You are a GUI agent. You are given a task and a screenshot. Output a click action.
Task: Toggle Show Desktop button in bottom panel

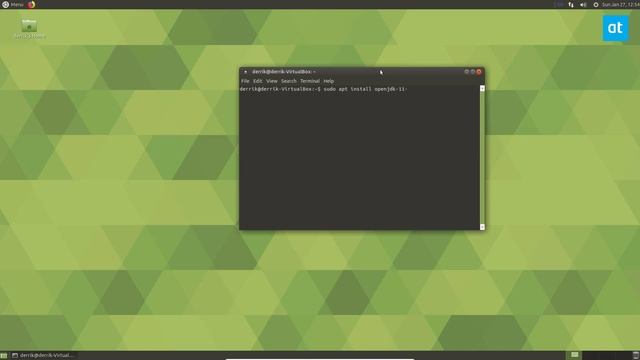point(4,356)
